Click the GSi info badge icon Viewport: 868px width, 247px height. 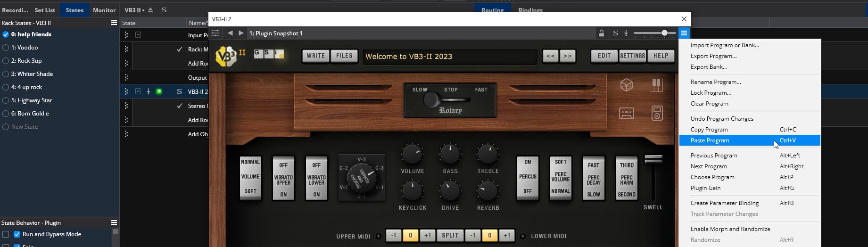tap(269, 54)
